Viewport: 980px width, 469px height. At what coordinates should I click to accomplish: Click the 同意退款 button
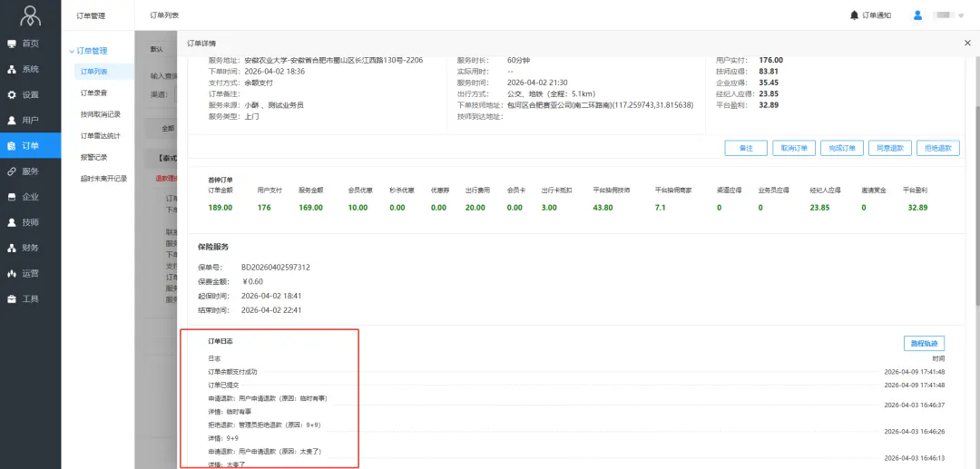(887, 148)
